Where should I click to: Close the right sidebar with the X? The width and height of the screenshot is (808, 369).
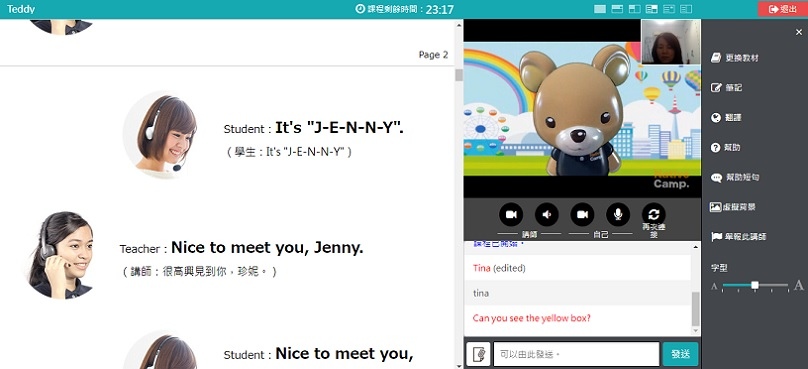(799, 32)
